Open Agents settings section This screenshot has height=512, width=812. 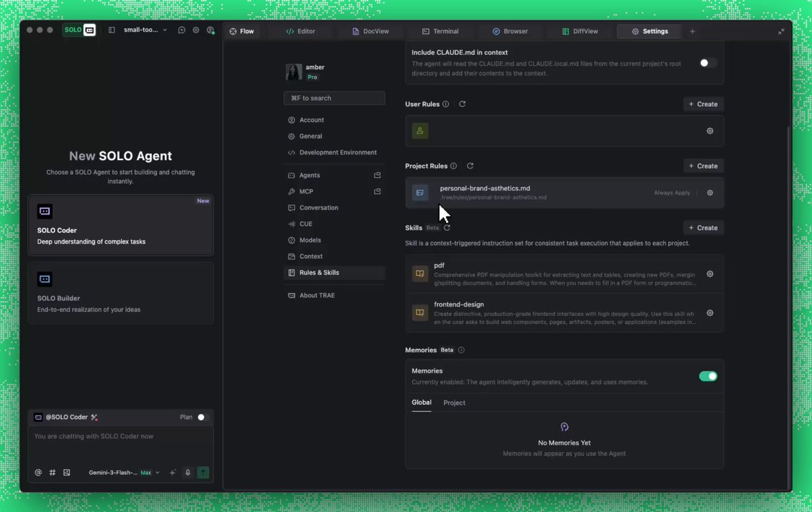334,175
